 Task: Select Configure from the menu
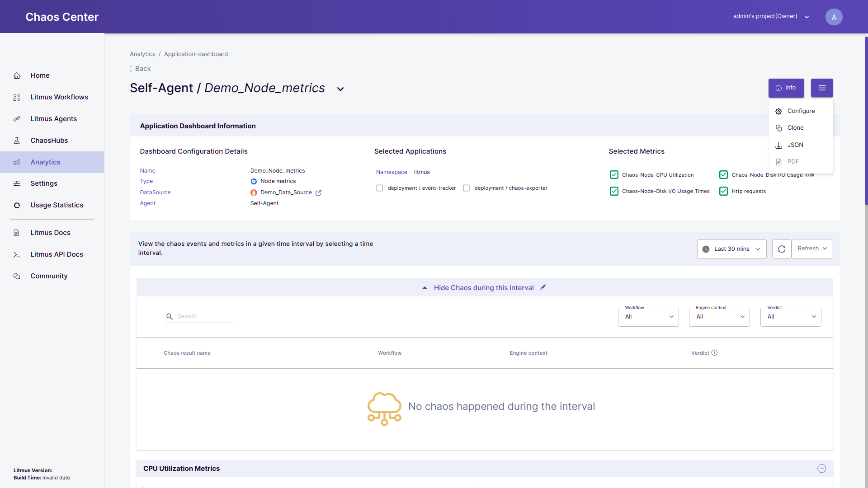[801, 111]
